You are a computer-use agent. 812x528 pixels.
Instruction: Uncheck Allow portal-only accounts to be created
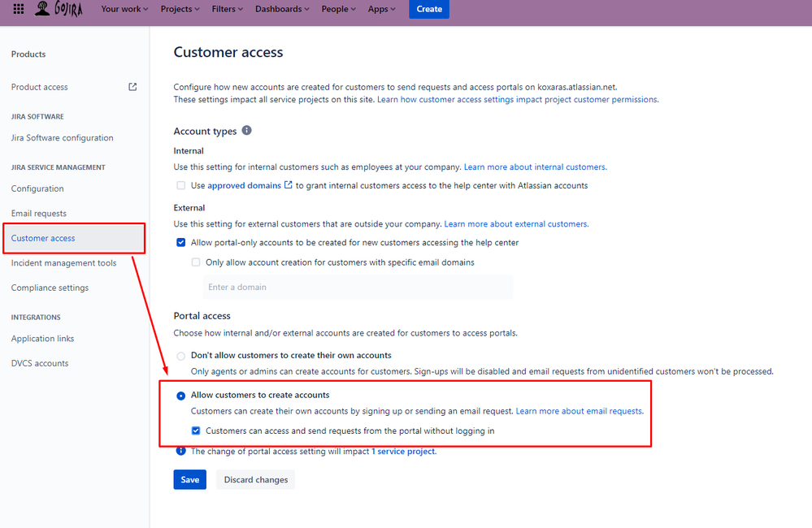[180, 242]
